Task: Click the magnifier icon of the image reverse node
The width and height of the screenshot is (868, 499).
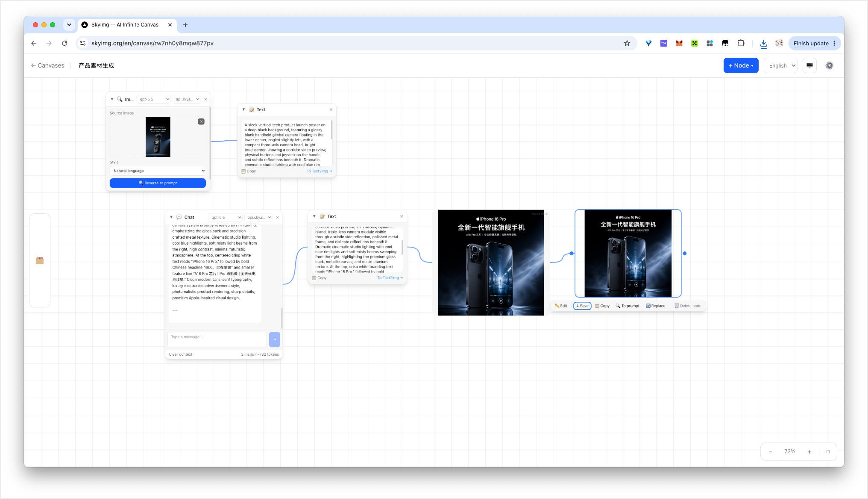Action: 120,99
